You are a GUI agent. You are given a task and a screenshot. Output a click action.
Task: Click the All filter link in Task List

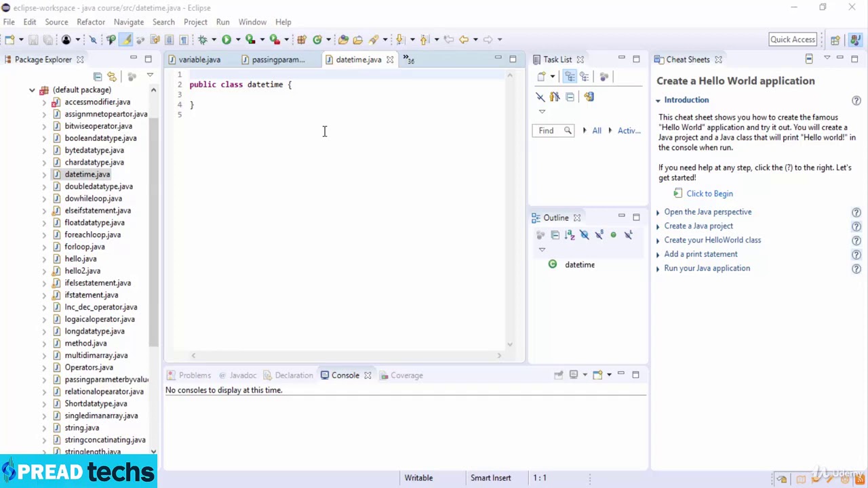point(597,131)
